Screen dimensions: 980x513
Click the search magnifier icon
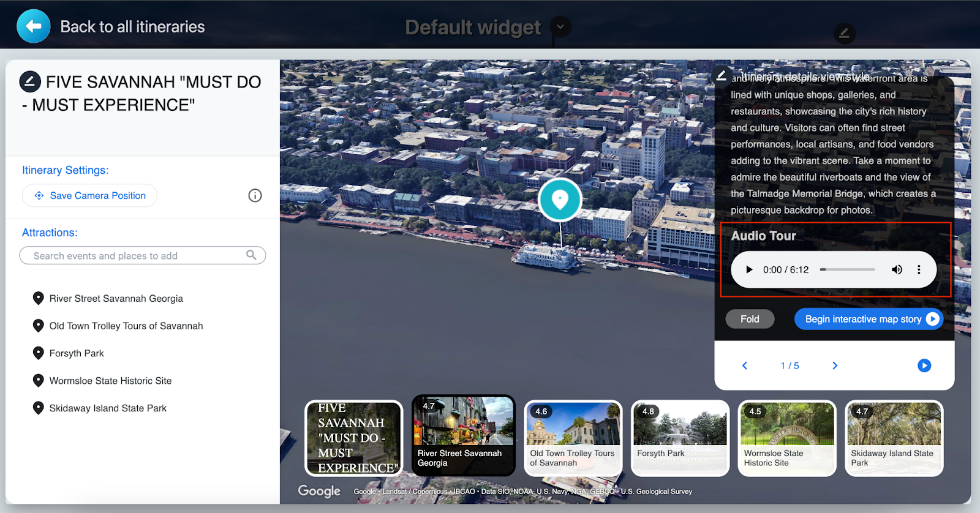251,255
